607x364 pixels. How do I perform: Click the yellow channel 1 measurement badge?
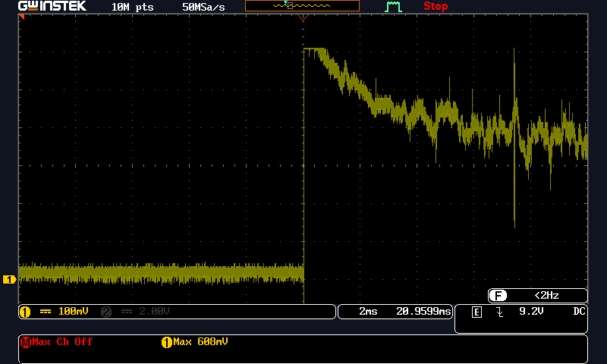166,342
